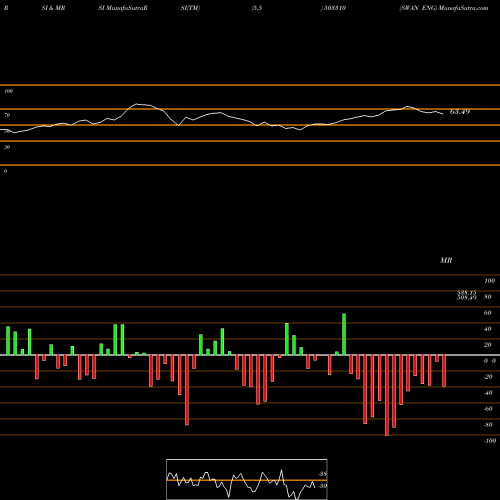Click the 'SI MunafaSutraR' header text

pyautogui.click(x=123, y=8)
